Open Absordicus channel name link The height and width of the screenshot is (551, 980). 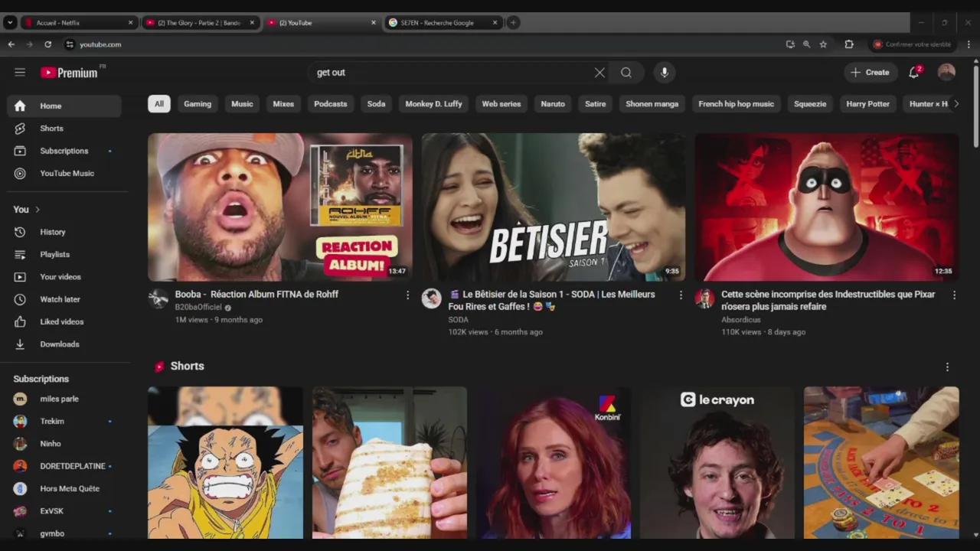741,320
